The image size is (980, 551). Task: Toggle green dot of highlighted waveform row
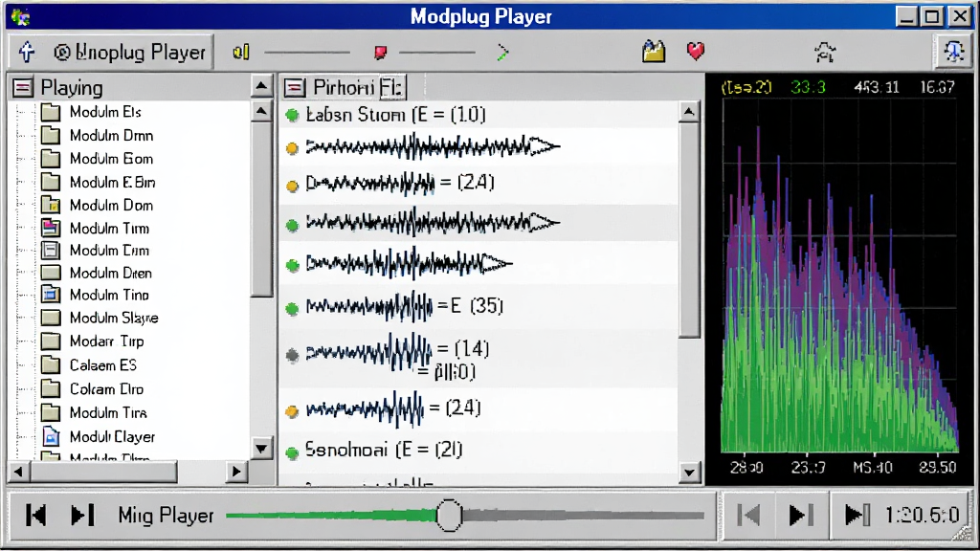pyautogui.click(x=292, y=225)
